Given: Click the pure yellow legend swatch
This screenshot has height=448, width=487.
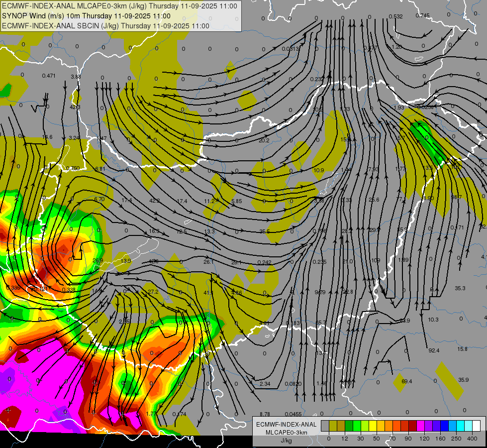Looking at the screenshot, I should pyautogui.click(x=373, y=426).
